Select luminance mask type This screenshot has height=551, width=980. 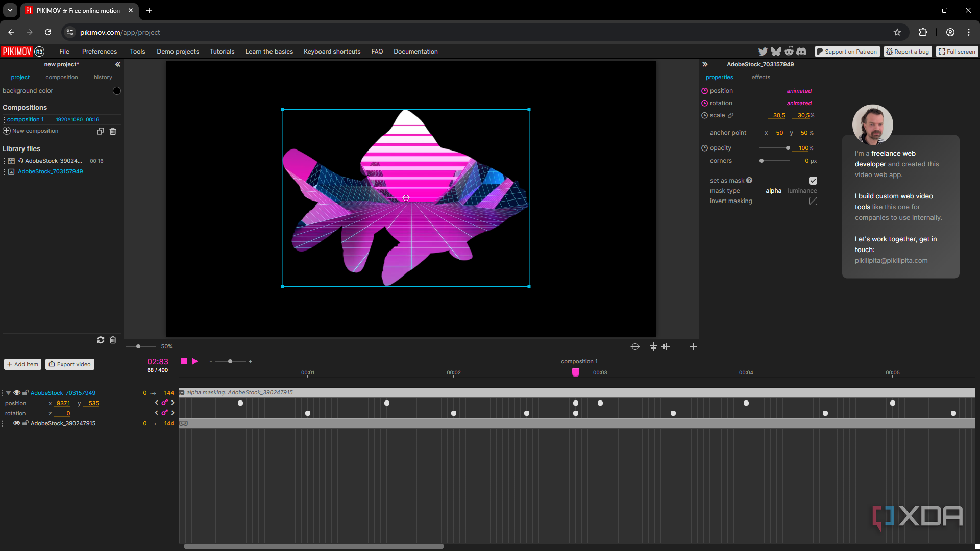802,191
